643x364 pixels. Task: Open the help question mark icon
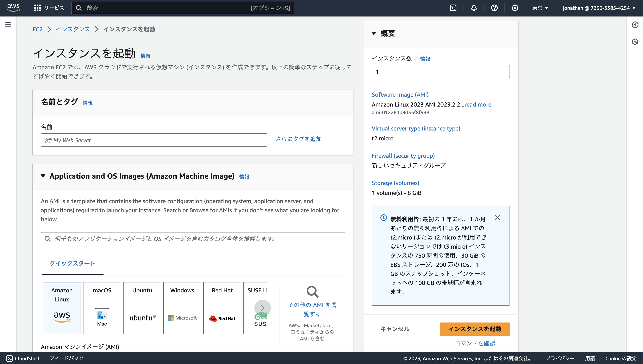pos(494,8)
